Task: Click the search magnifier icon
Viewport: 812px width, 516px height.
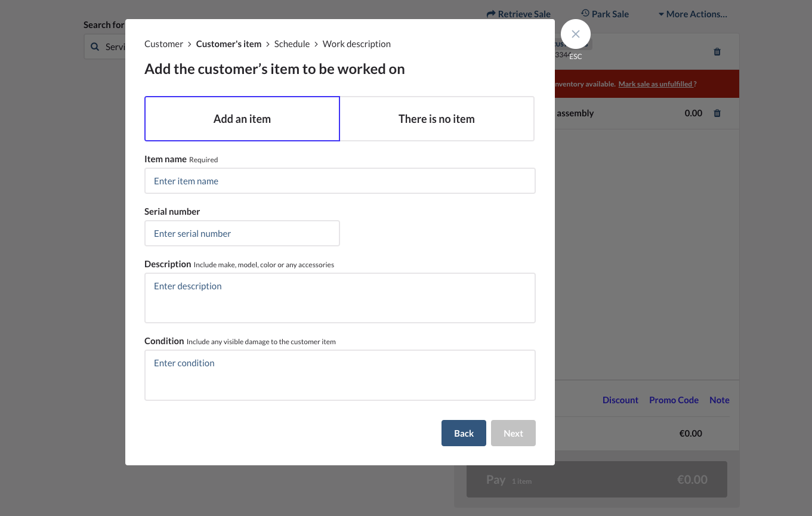Action: pyautogui.click(x=95, y=47)
